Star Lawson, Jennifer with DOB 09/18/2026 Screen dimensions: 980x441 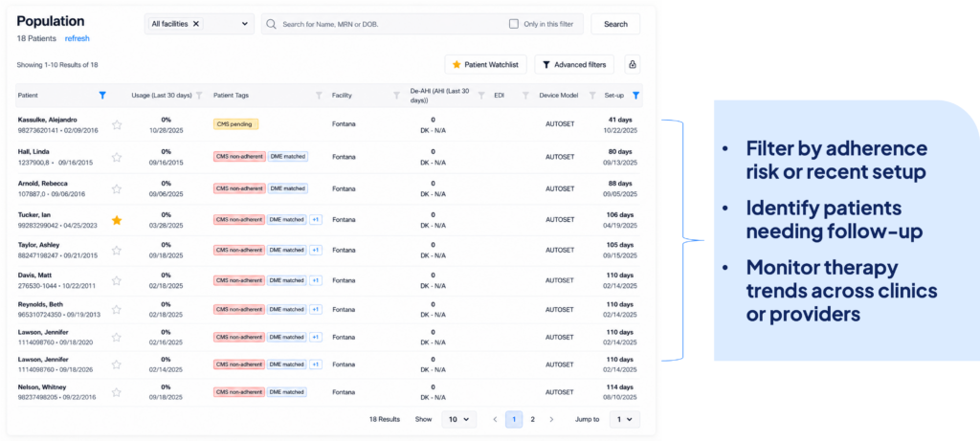(117, 364)
